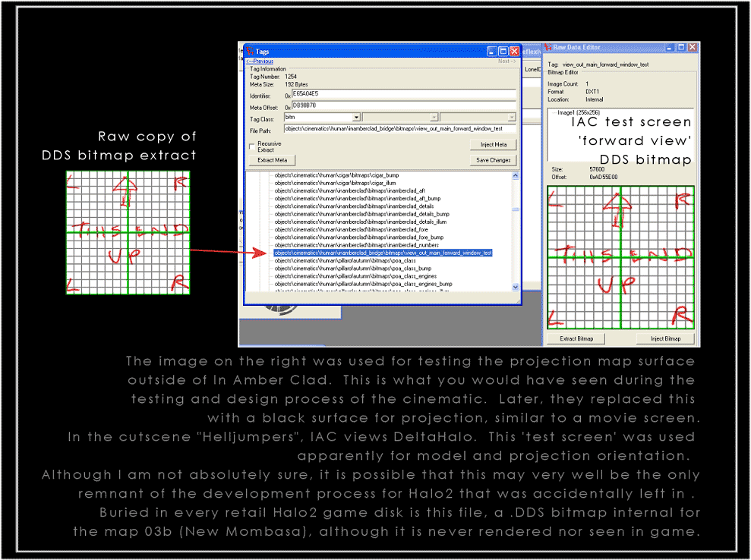
Task: Click the Tags window title bar icon
Action: (x=249, y=51)
